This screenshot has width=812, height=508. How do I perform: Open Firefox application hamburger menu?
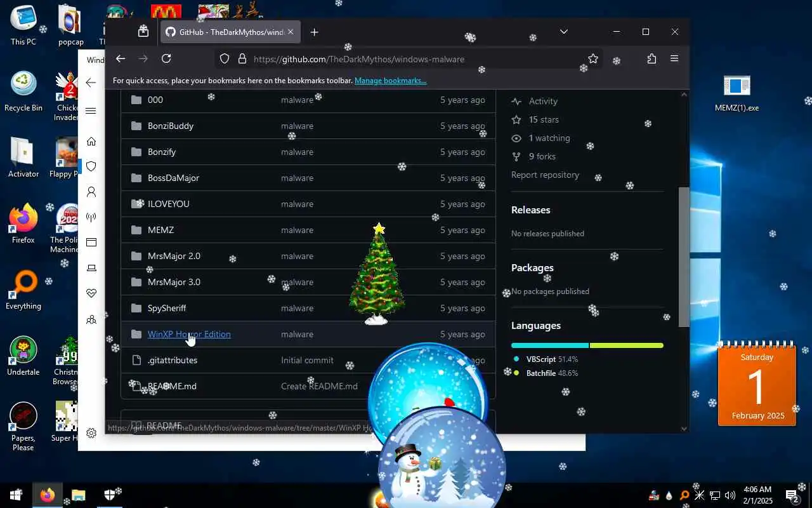tap(674, 58)
